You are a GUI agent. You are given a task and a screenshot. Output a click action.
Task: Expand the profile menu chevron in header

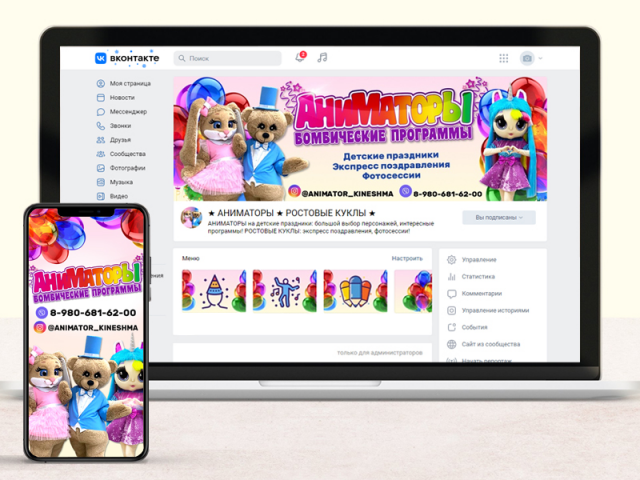540,58
